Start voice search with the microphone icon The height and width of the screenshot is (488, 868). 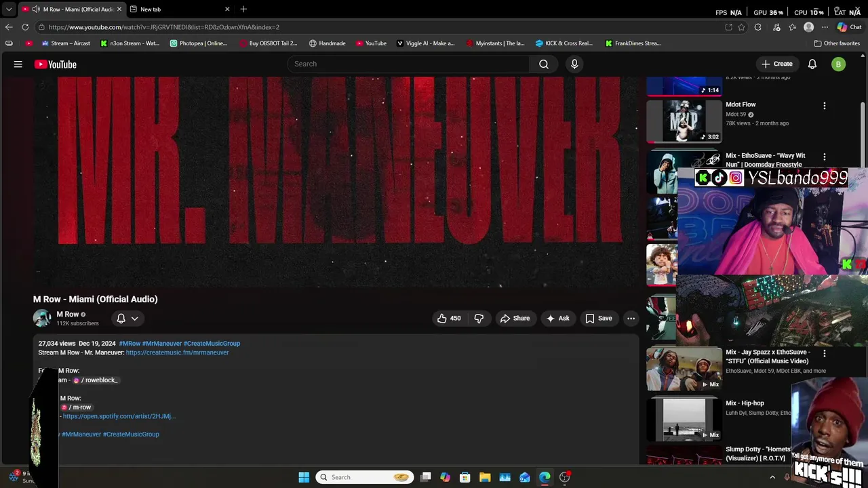[x=574, y=64]
